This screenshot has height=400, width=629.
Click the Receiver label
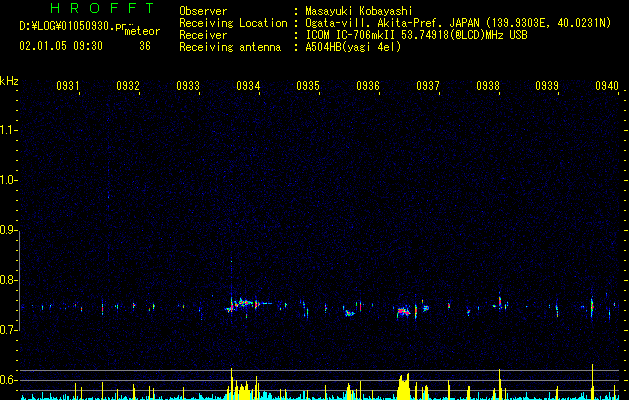point(203,35)
